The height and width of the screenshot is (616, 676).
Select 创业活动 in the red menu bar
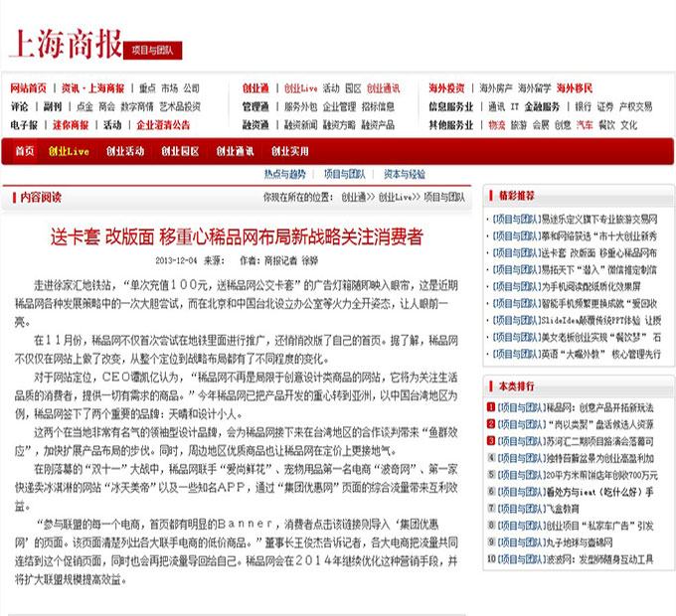[x=125, y=151]
